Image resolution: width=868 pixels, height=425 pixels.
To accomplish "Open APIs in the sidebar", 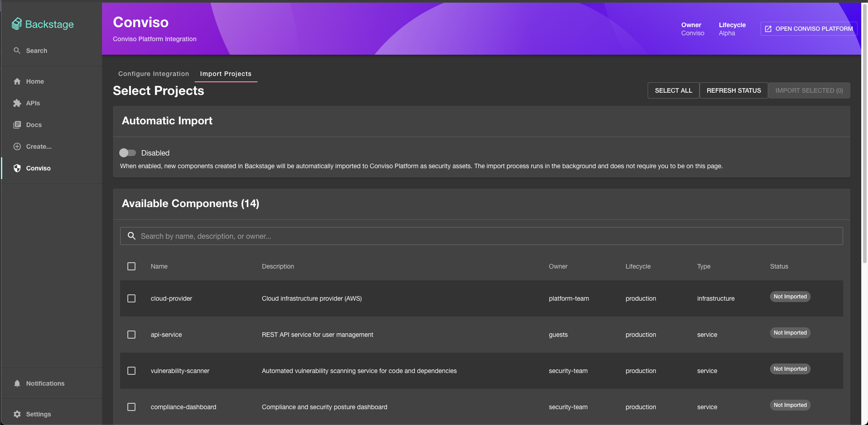I will 51,103.
